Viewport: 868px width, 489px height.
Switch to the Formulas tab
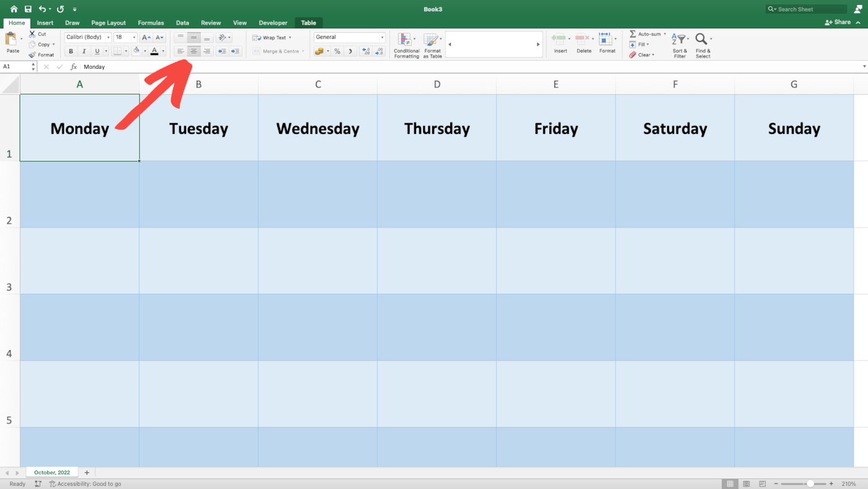(151, 22)
